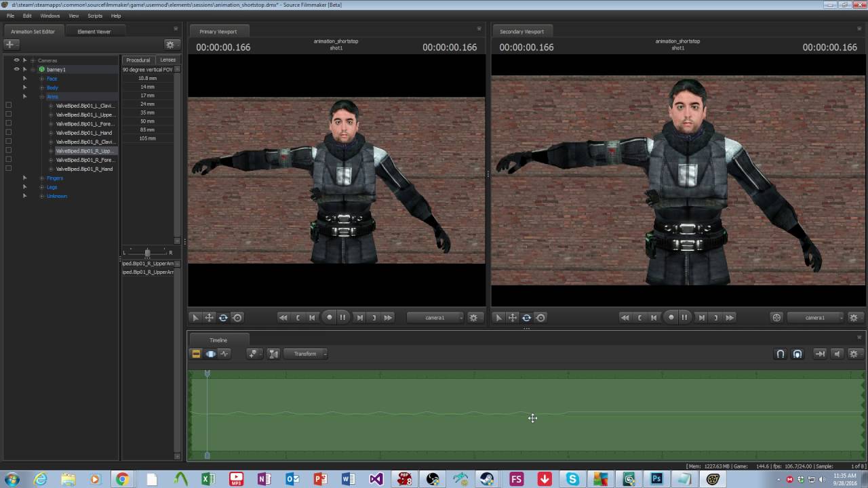Click the L-R preset slider handle
This screenshot has height=488, width=868.
tap(147, 252)
